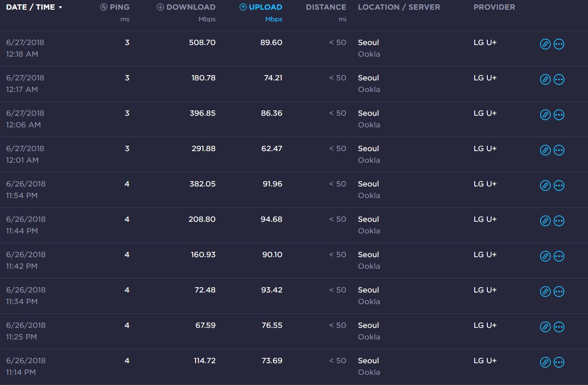Select the 508.70 Mbps download result row
The image size is (588, 385).
pos(202,43)
